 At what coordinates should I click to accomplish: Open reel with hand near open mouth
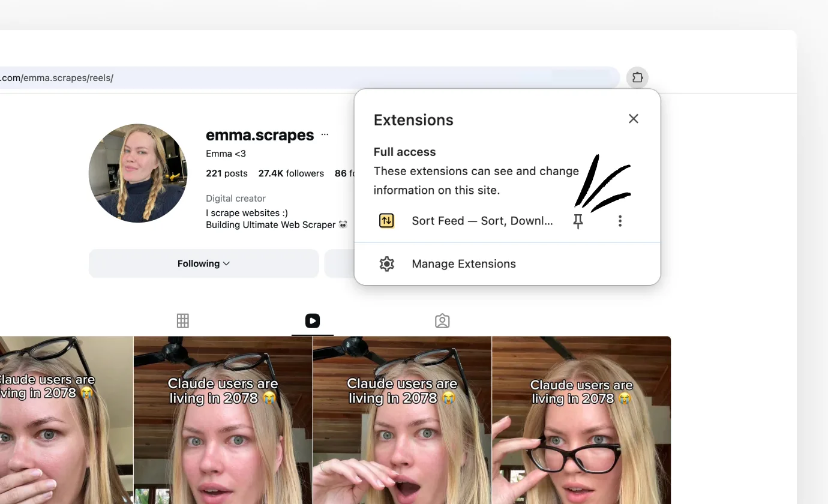(x=402, y=420)
